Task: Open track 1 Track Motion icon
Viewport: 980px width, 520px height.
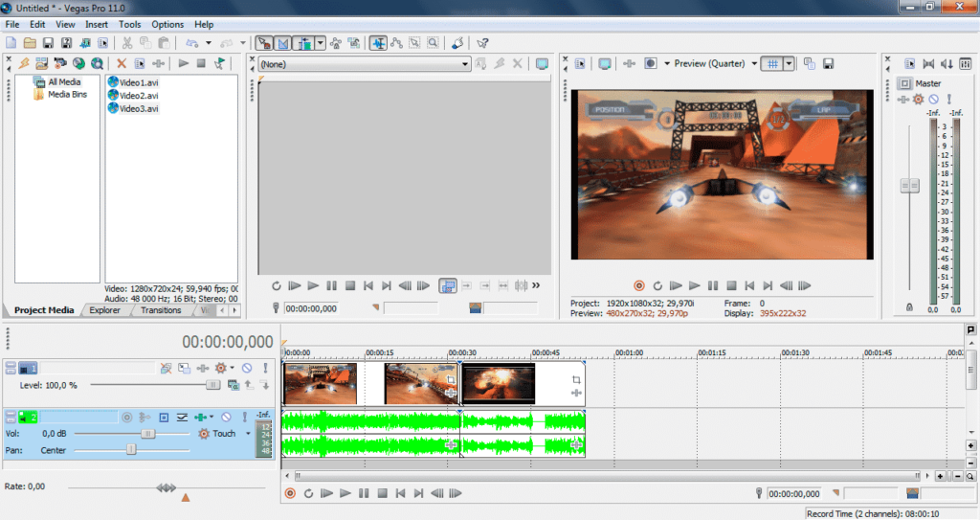Action: tap(184, 368)
